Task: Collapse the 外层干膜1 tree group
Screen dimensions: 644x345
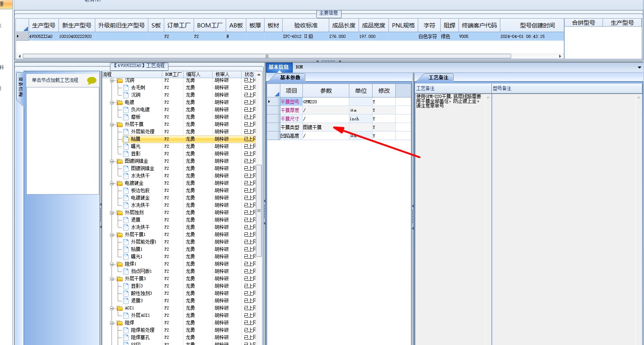Action: (112, 235)
